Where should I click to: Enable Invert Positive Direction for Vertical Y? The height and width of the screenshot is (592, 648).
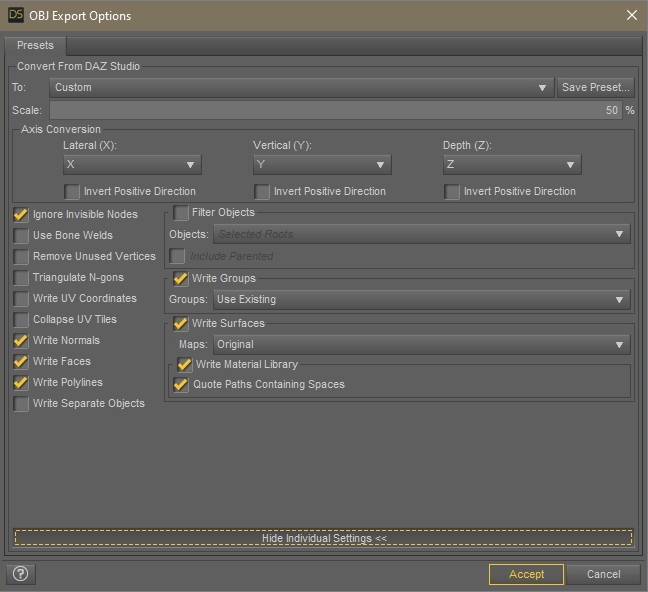[x=262, y=192]
